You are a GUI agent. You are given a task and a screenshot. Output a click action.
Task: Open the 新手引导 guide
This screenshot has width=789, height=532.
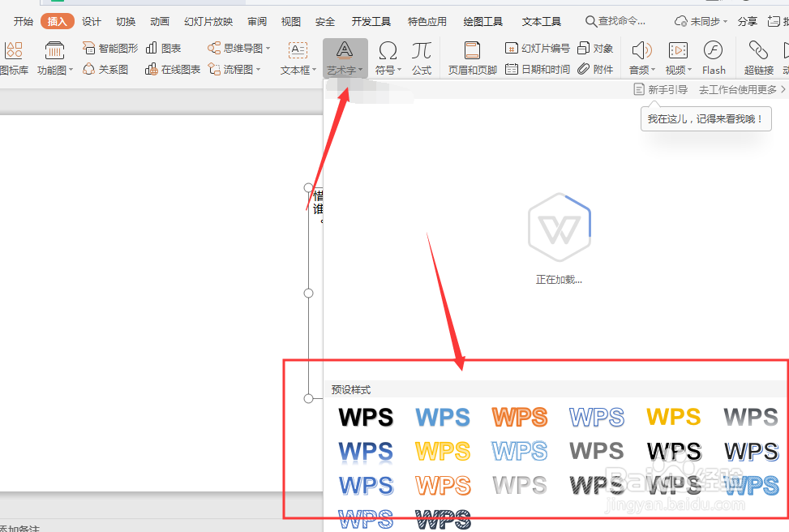pyautogui.click(x=661, y=89)
